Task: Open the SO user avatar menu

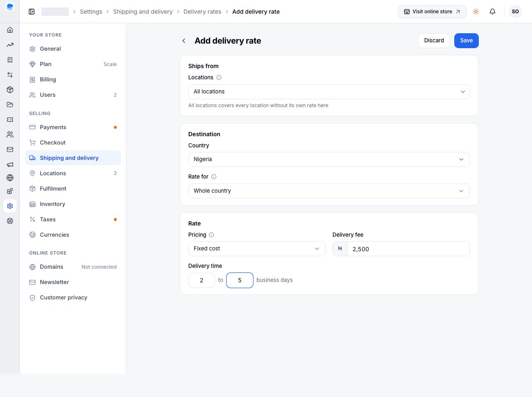Action: point(515,12)
